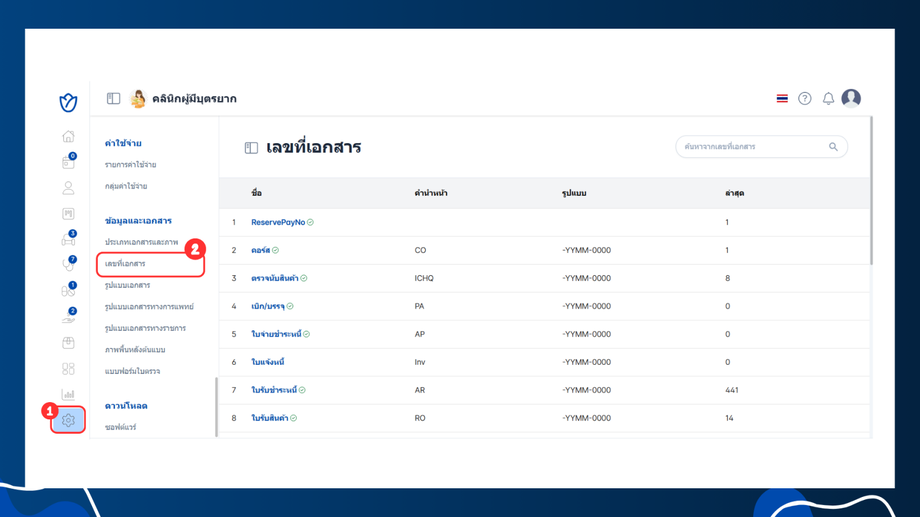Open the patient person icon in sidebar

click(68, 188)
